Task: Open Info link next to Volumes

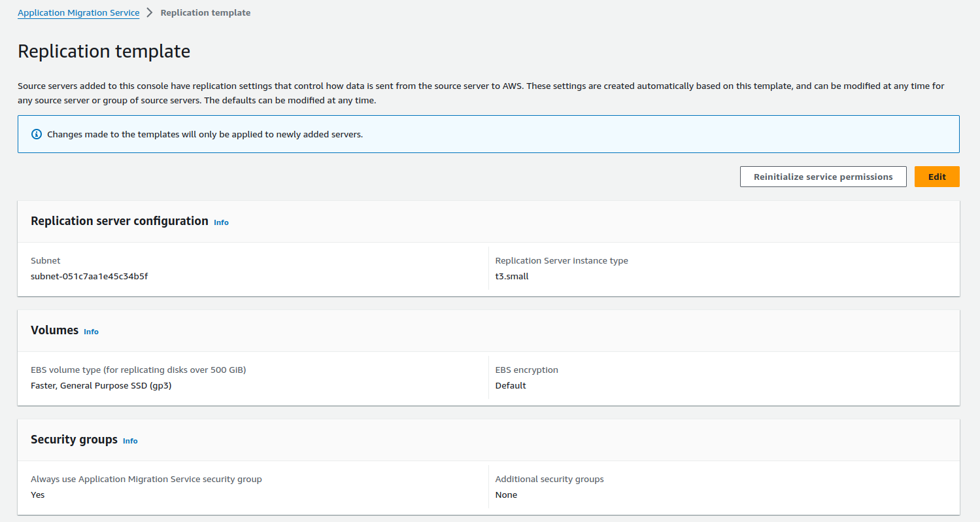Action: click(x=91, y=332)
